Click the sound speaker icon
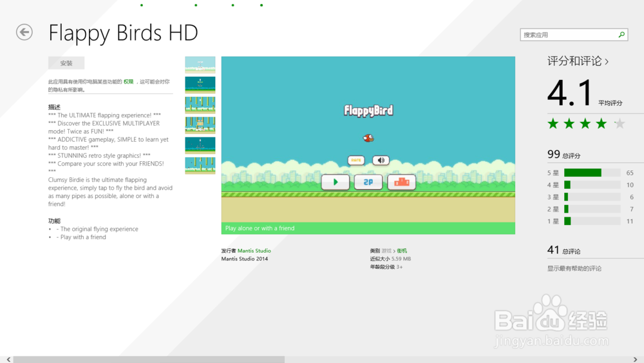 [381, 161]
